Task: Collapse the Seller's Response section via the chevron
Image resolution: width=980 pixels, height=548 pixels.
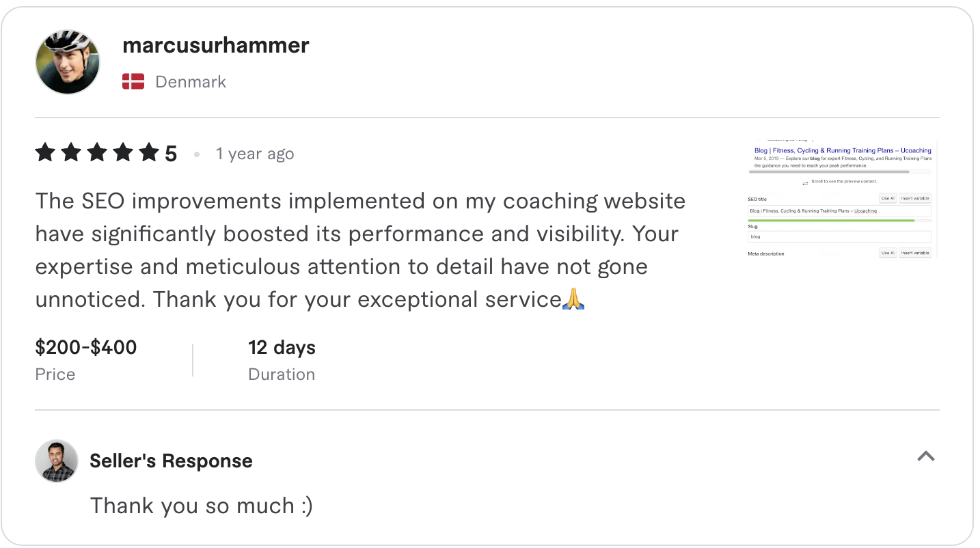Action: click(x=926, y=456)
